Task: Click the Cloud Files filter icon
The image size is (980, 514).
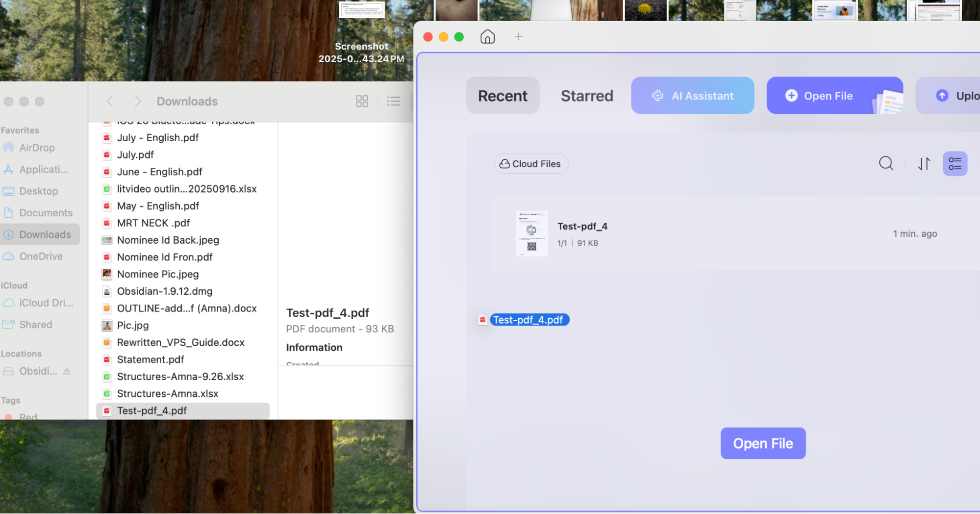Action: [x=504, y=163]
